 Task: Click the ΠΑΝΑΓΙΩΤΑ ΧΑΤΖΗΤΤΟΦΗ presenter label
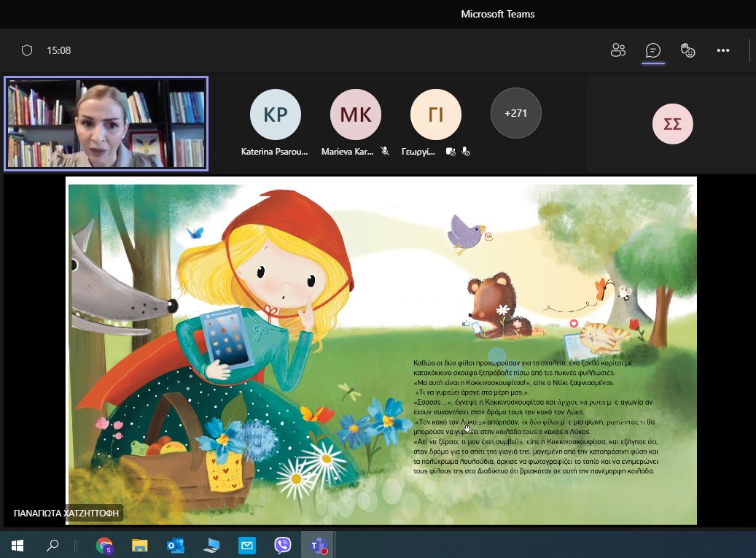tap(66, 514)
